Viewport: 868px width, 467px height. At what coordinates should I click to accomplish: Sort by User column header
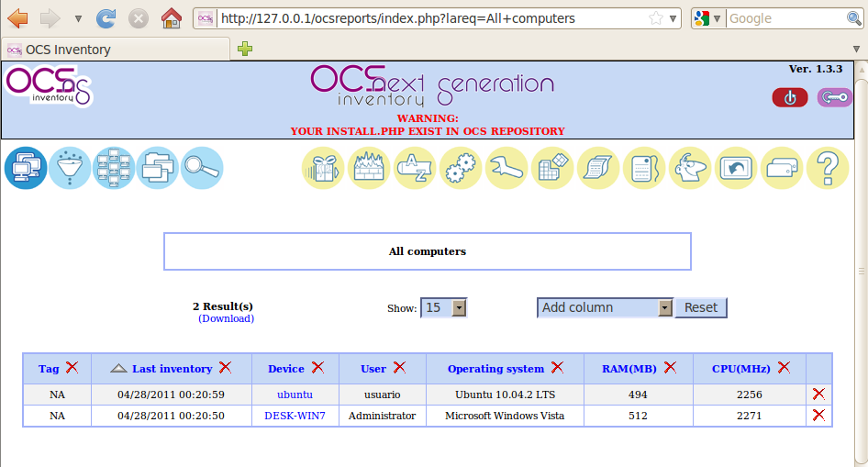(x=373, y=369)
